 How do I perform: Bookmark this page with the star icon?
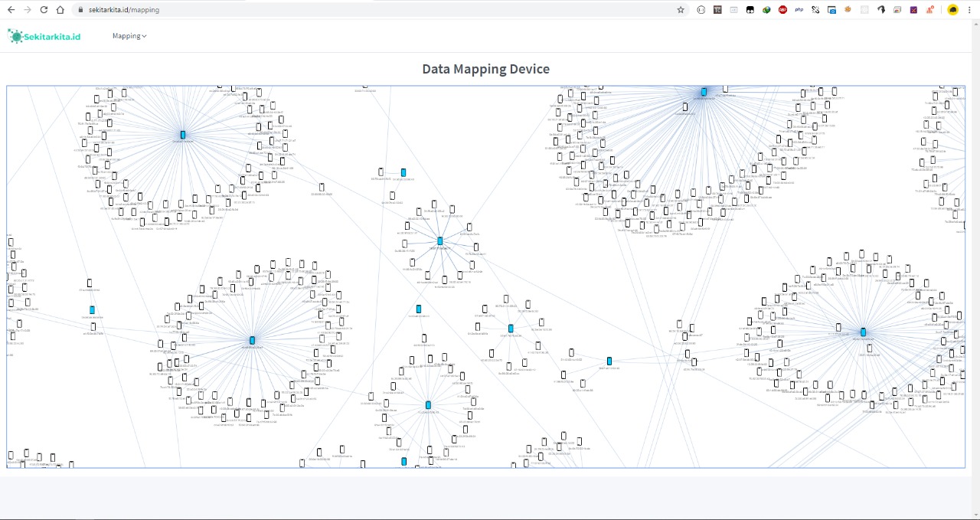coord(681,10)
